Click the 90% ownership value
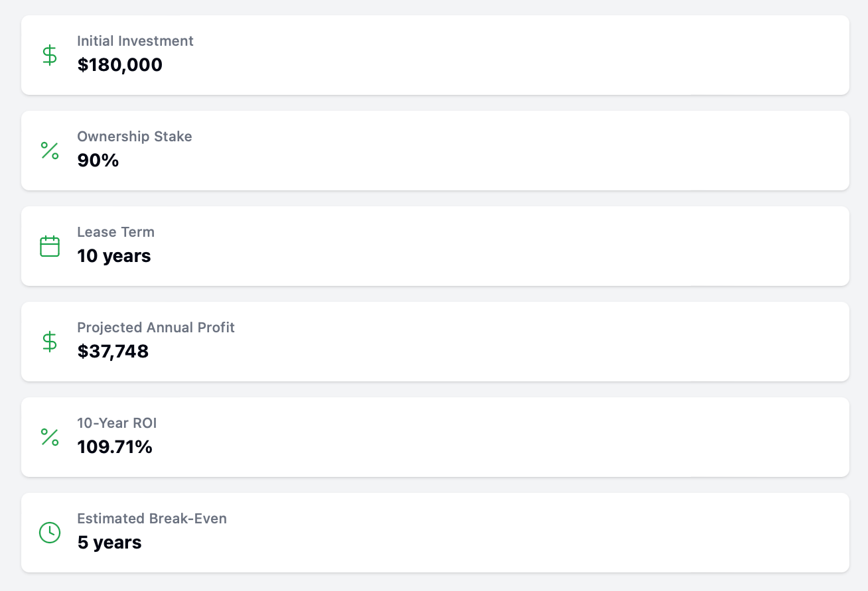This screenshot has height=591, width=868. [98, 161]
